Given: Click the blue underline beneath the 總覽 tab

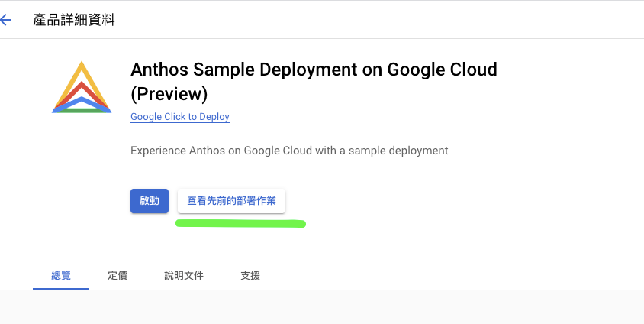Looking at the screenshot, I should click(61, 288).
